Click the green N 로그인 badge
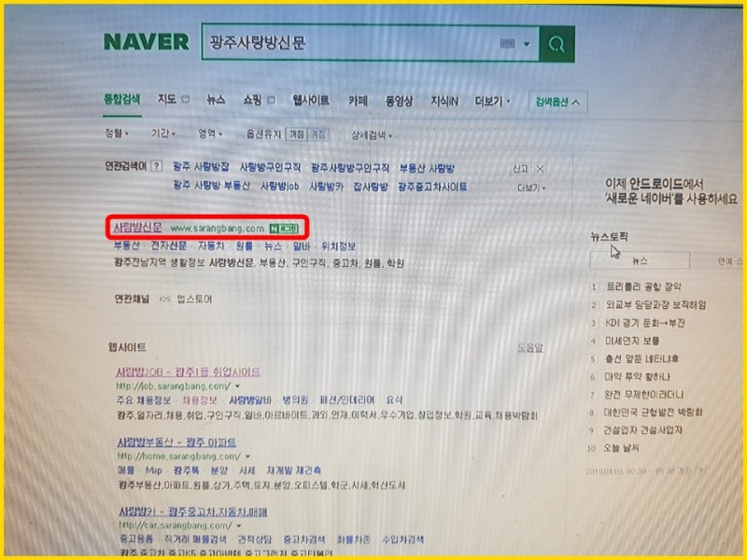The width and height of the screenshot is (747, 560). point(284,229)
